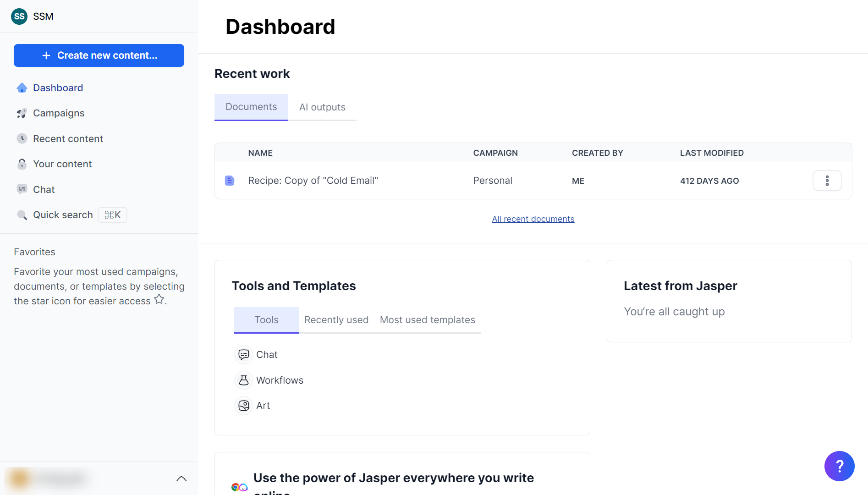The width and height of the screenshot is (868, 495).
Task: Click the Workflows flask icon
Action: (x=244, y=380)
